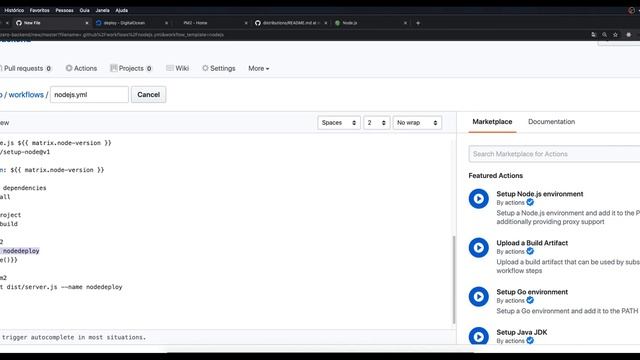Click the Setup Node.js environment action icon
This screenshot has width=640, height=360.
[479, 199]
